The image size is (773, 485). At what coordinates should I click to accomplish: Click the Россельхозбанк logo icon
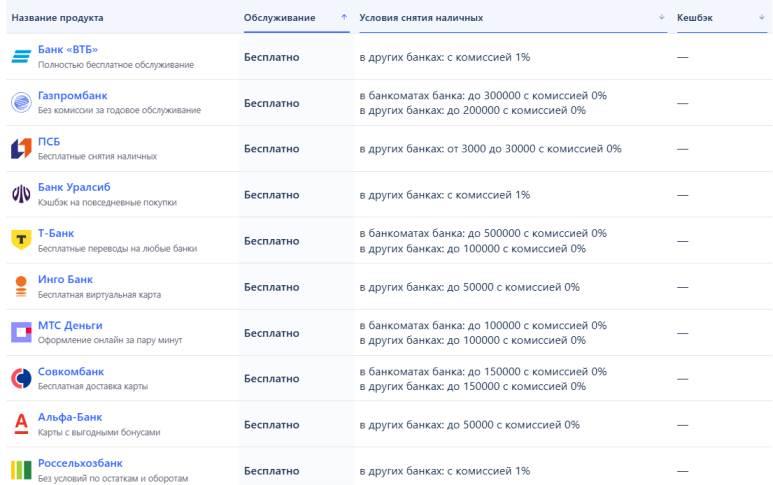(21, 470)
